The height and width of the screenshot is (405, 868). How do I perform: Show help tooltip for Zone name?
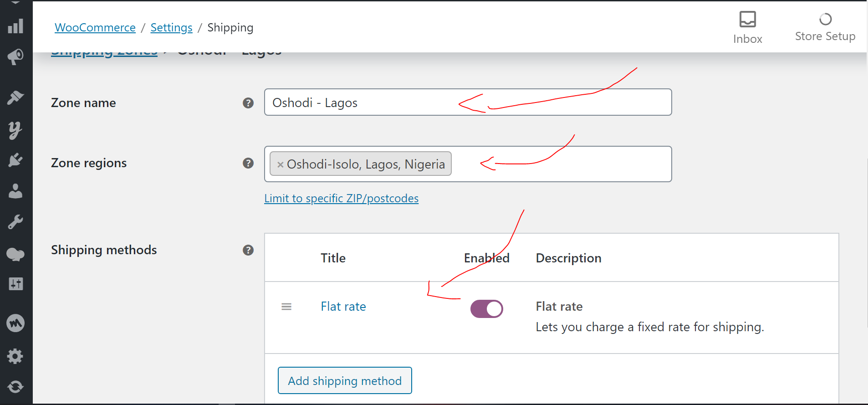pos(248,103)
